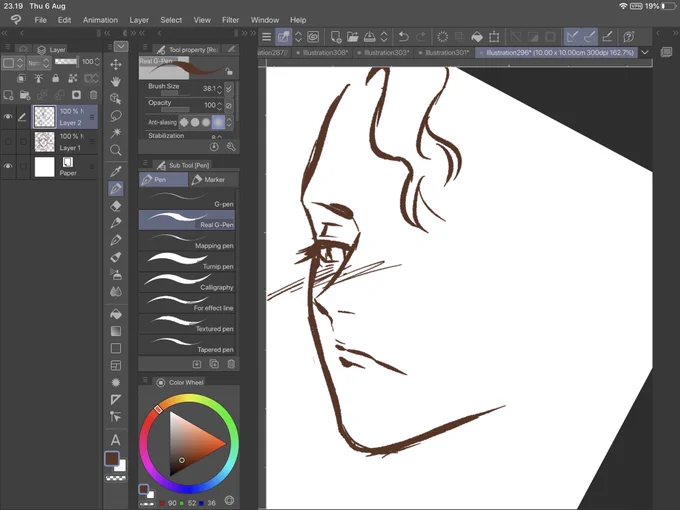680x510 pixels.
Task: Toggle lock layer icon
Action: [56, 78]
